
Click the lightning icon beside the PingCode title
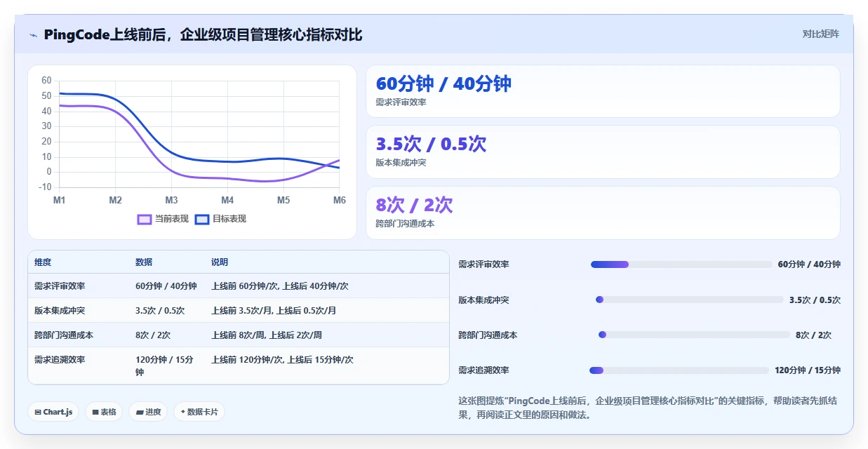[x=34, y=35]
